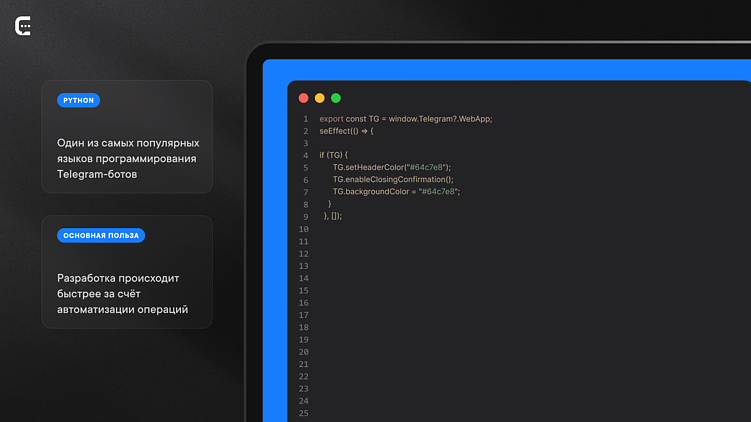Click text 'Один из самых популярных'
The image size is (751, 422).
128,143
